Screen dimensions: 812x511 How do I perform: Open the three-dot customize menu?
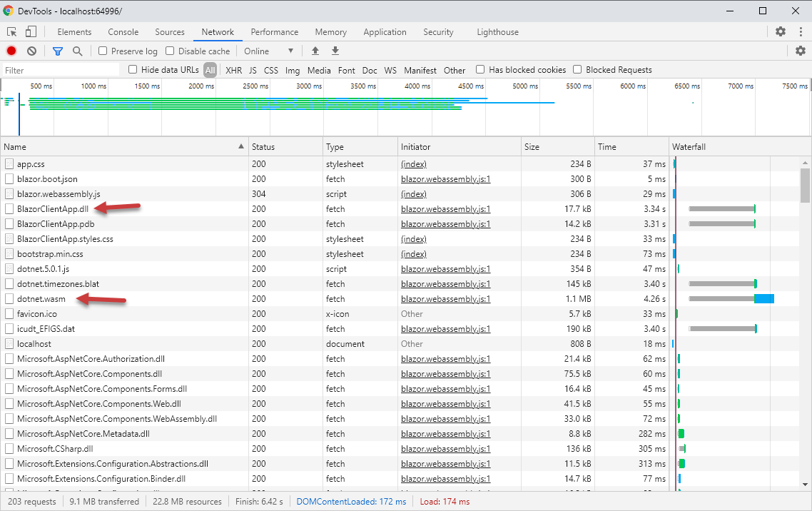click(x=800, y=31)
